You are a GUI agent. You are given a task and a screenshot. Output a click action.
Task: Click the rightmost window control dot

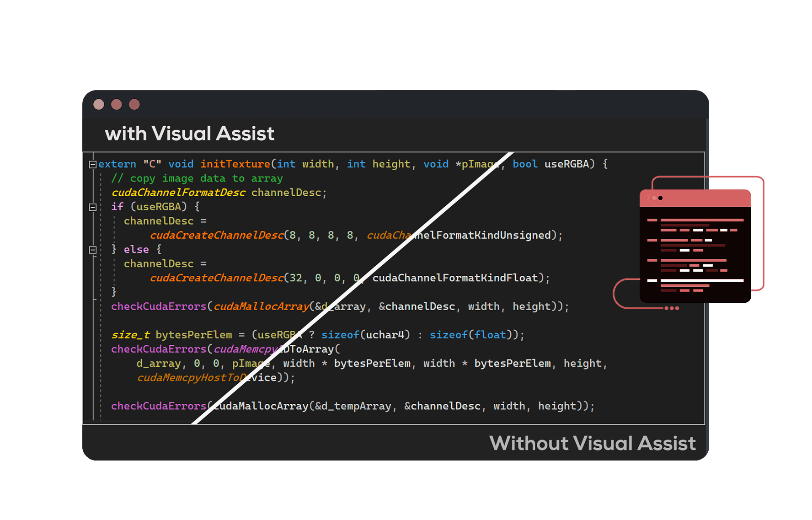134,104
